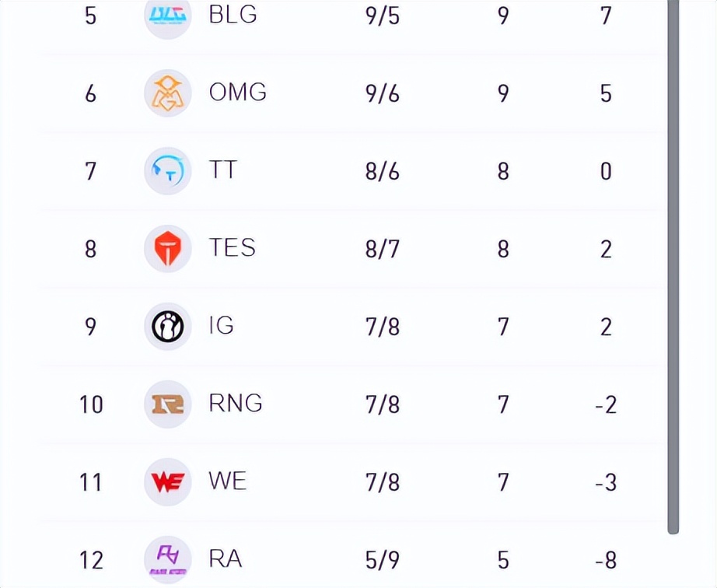This screenshot has width=717, height=588.
Task: Select the purple RA team logo
Action: click(x=167, y=558)
